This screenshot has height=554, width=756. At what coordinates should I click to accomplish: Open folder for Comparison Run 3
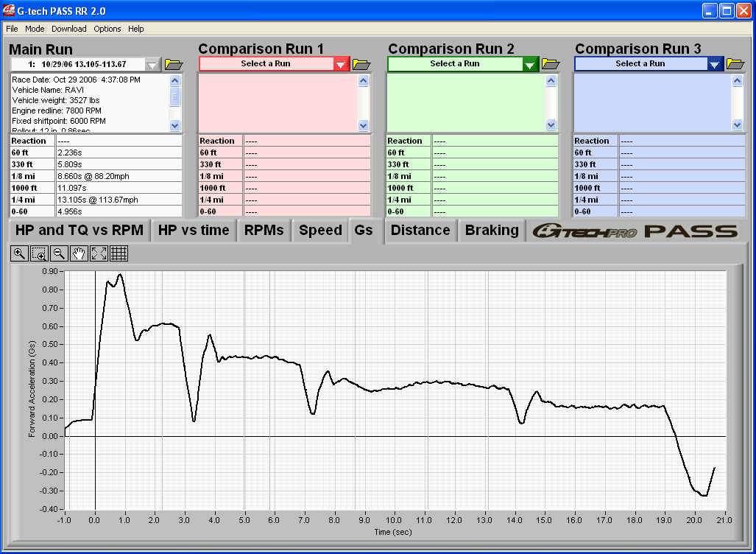tap(735, 64)
